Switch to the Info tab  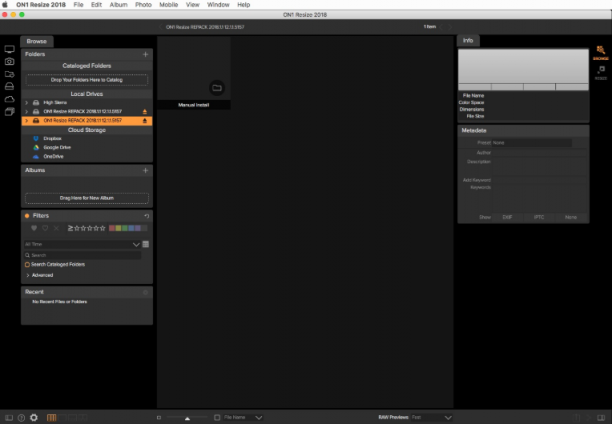pyautogui.click(x=468, y=40)
